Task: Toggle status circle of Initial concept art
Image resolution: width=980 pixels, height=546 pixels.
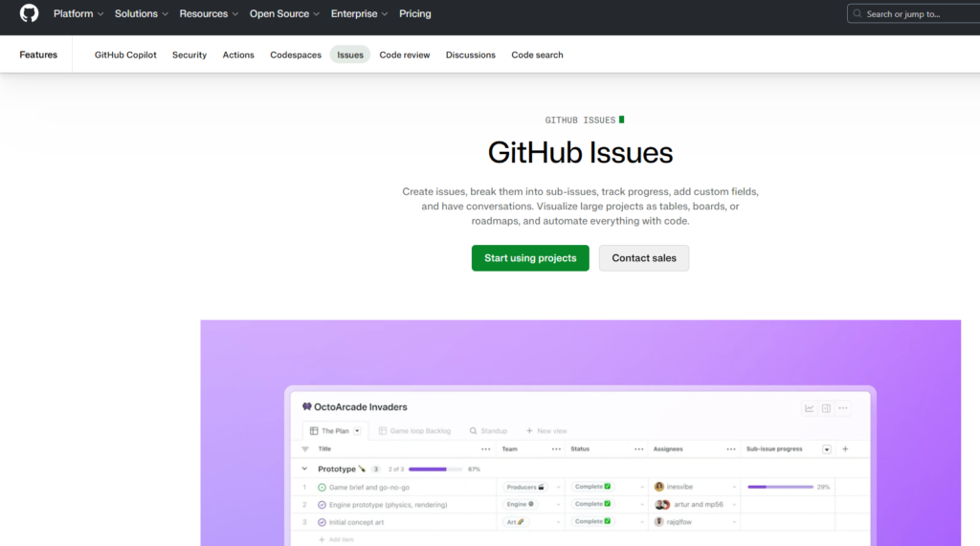Action: pyautogui.click(x=322, y=522)
